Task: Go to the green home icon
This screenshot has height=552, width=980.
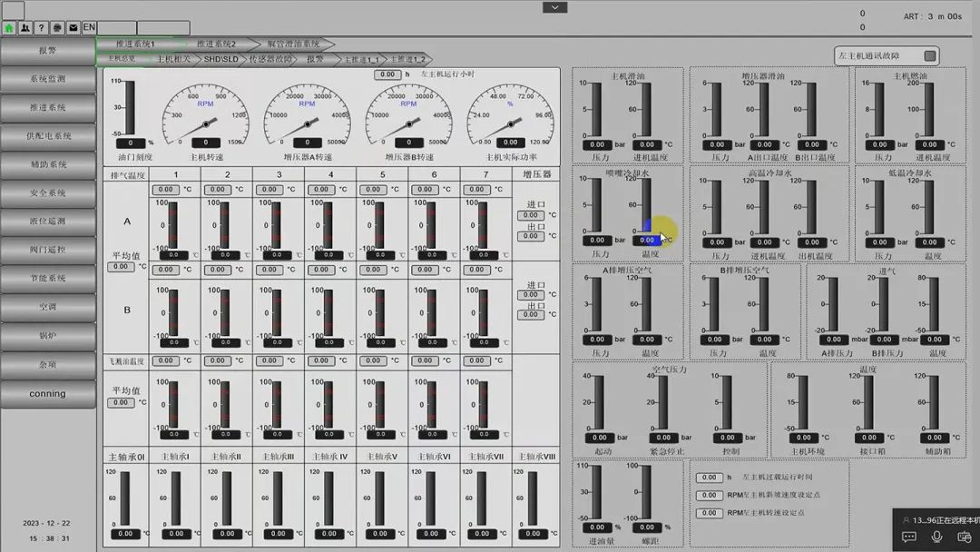Action: pyautogui.click(x=9, y=27)
